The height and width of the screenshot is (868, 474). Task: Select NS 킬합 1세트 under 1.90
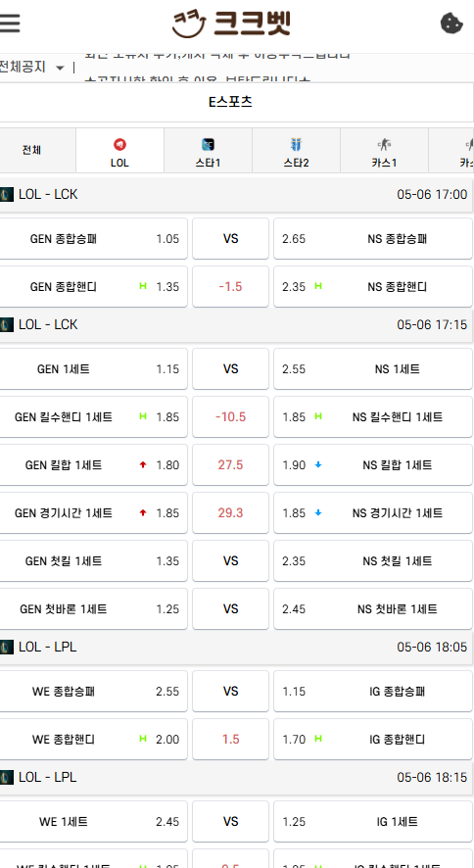373,465
